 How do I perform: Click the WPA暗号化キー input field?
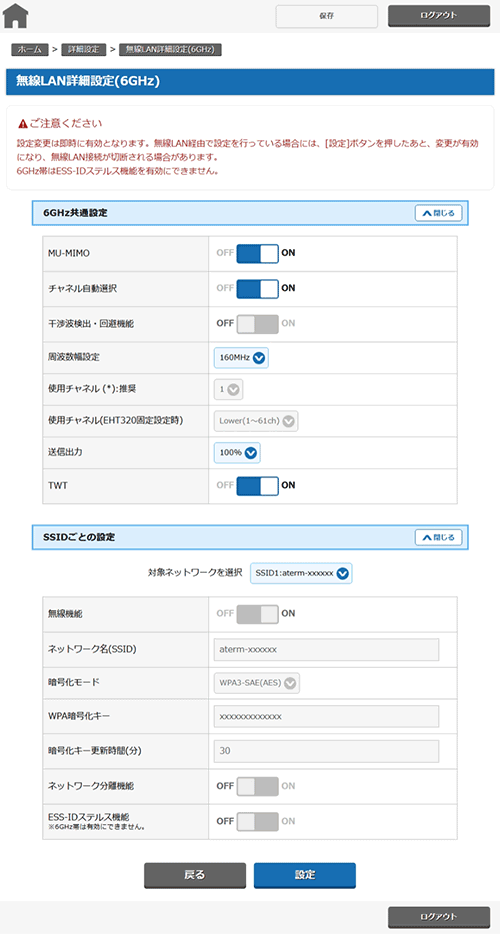[x=327, y=716]
